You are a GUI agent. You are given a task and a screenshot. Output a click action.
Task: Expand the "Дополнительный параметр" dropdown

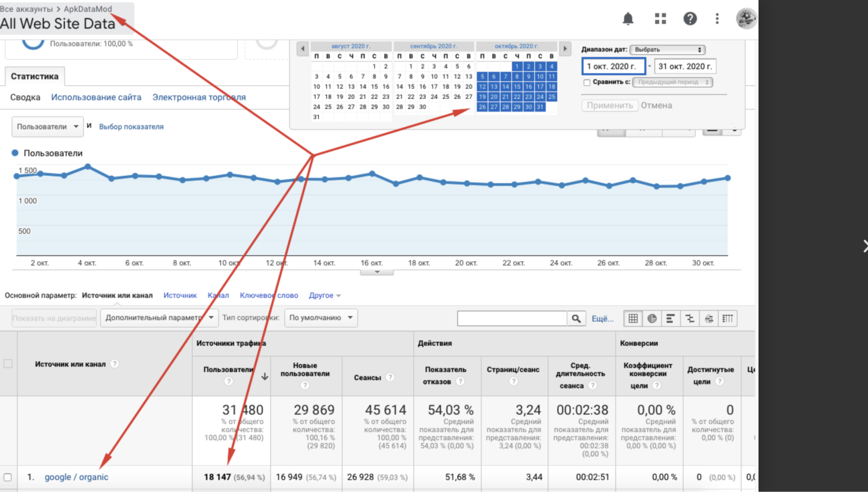point(159,318)
